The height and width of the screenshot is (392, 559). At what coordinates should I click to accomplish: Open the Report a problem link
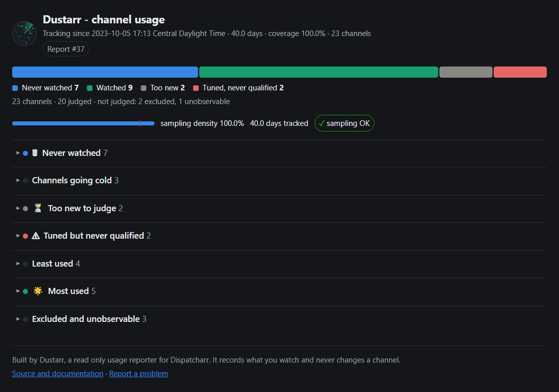point(139,374)
